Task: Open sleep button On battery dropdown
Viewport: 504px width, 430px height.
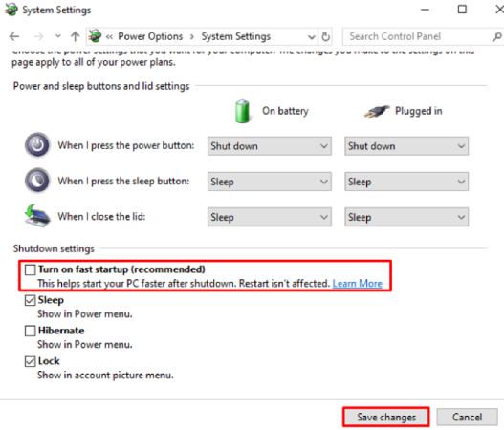Action: 270,182
